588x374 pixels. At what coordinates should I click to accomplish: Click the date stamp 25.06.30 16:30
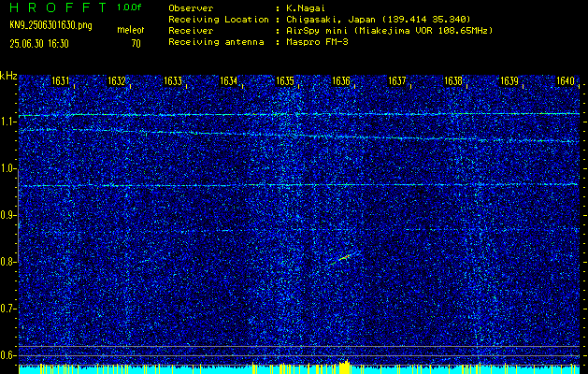[39, 44]
